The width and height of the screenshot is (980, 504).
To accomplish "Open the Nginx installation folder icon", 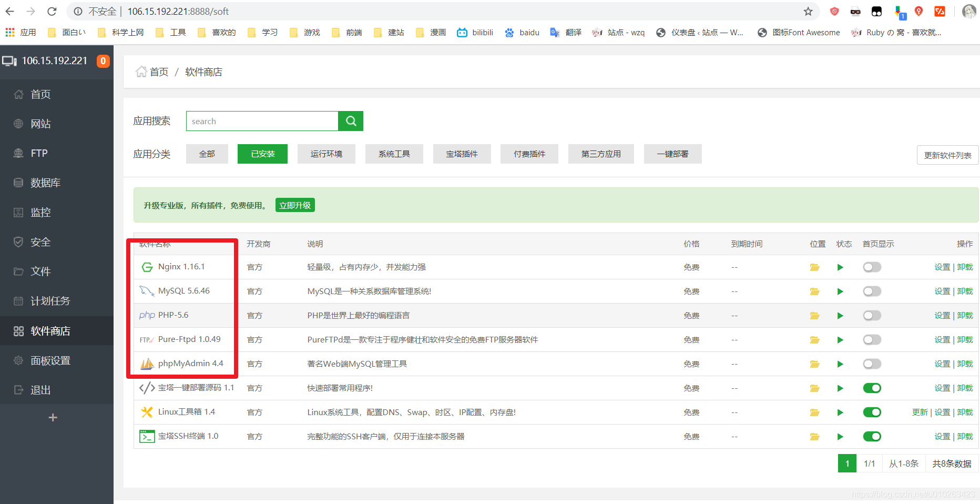I will [x=814, y=267].
